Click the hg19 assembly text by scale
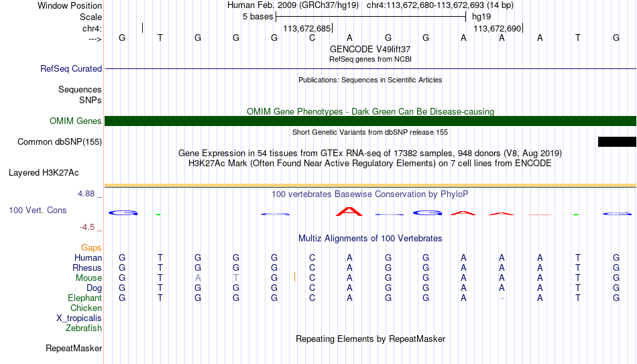Viewport: 637px width, 364px height. 481,17
